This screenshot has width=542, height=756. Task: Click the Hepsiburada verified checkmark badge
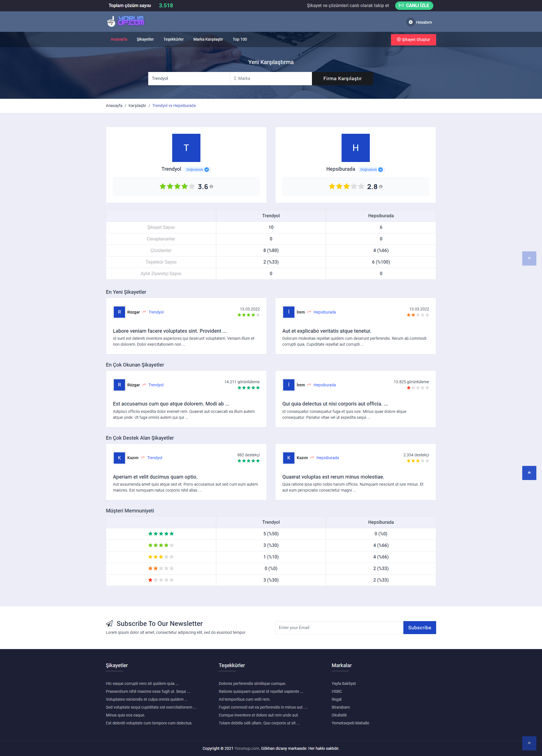click(x=381, y=170)
